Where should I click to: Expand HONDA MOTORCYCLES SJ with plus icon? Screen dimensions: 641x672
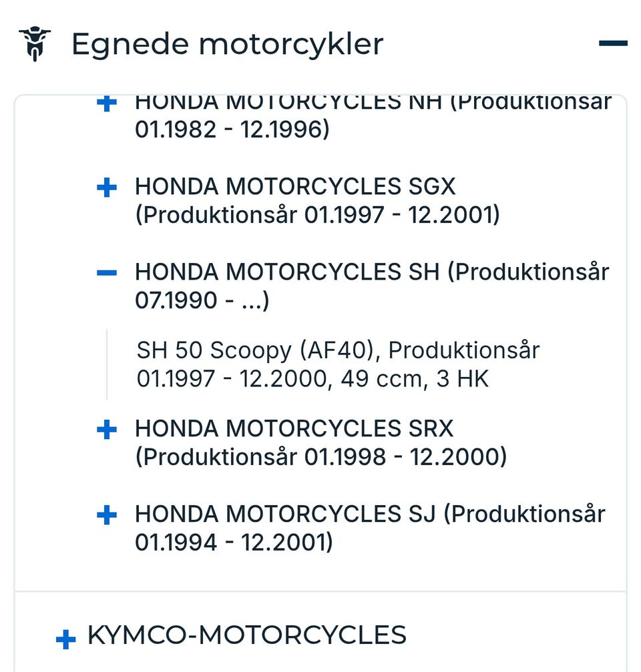[107, 515]
